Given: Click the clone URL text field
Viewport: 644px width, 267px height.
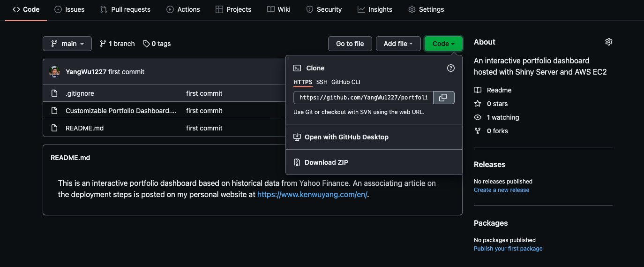Looking at the screenshot, I should pyautogui.click(x=363, y=98).
